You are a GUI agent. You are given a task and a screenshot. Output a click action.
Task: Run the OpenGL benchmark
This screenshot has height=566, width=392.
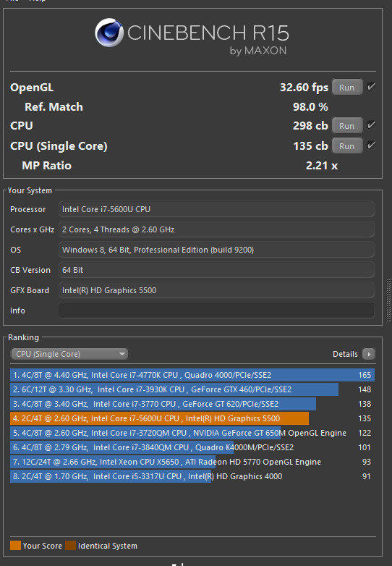coord(347,88)
